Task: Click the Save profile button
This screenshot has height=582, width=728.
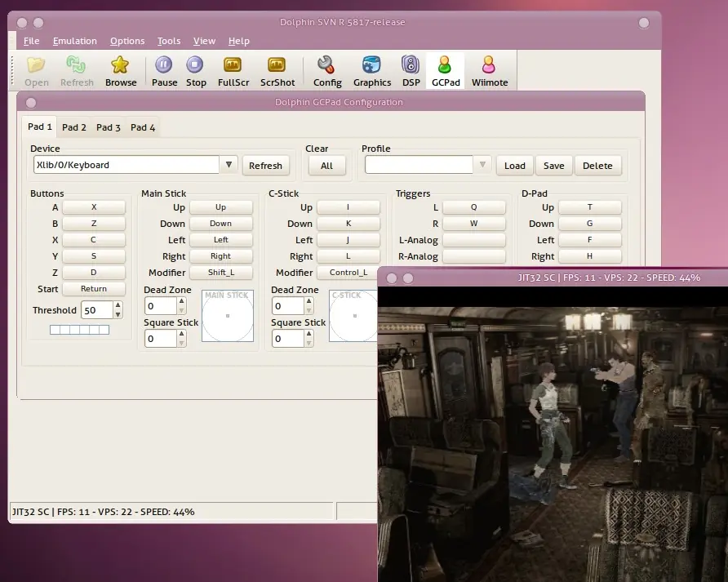Action: coord(553,166)
